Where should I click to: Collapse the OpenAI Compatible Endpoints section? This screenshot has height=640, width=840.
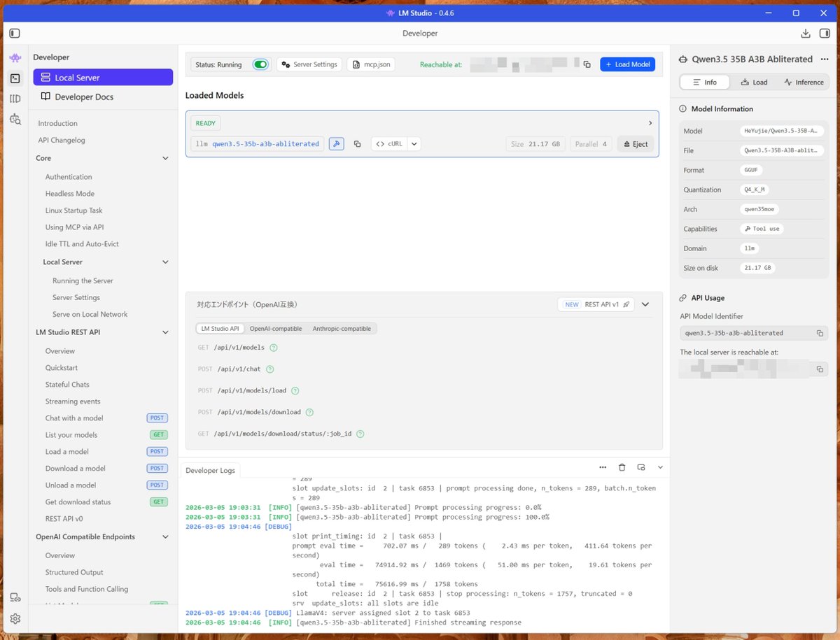click(165, 537)
